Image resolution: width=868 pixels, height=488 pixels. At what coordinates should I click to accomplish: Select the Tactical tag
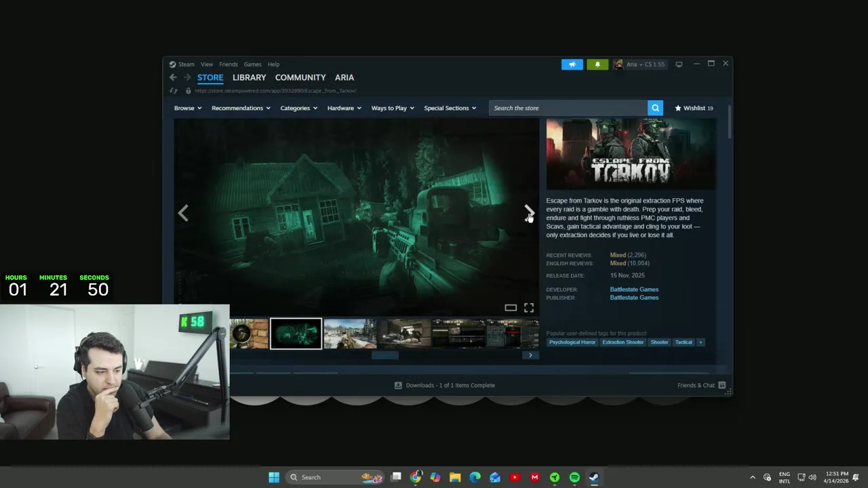pos(684,342)
